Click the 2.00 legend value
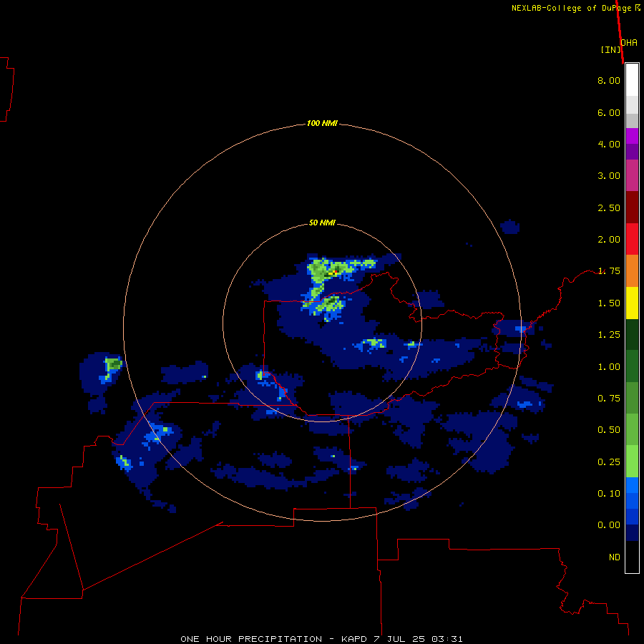Image resolution: width=644 pixels, height=644 pixels. [x=609, y=240]
